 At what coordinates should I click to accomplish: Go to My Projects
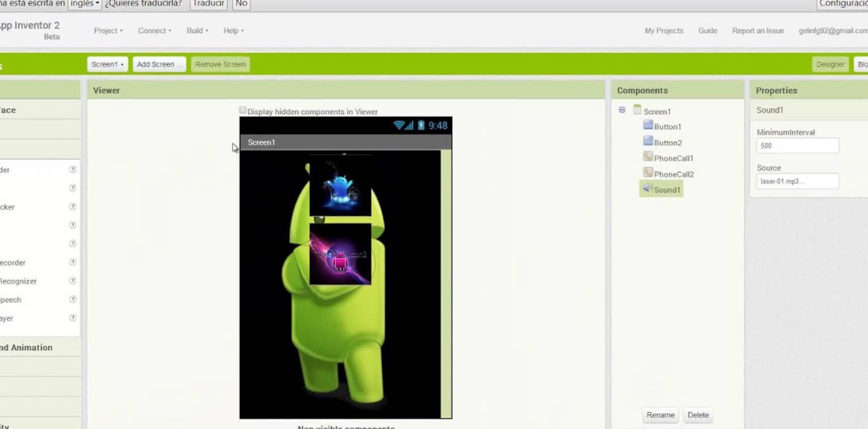coord(664,31)
